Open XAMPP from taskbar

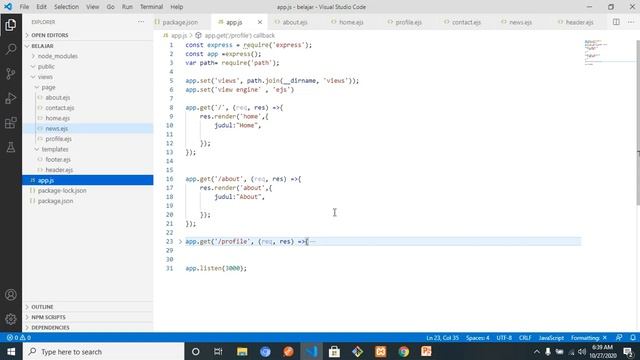click(380, 351)
